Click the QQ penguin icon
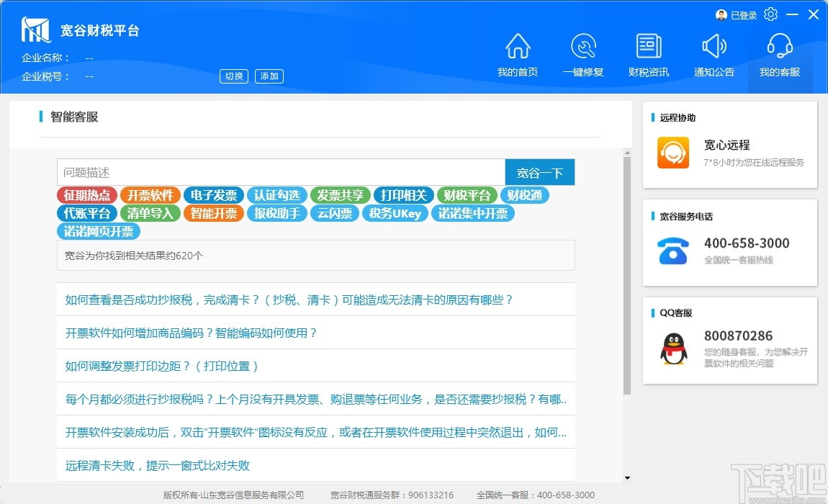Viewport: 828px width, 504px height. click(673, 348)
